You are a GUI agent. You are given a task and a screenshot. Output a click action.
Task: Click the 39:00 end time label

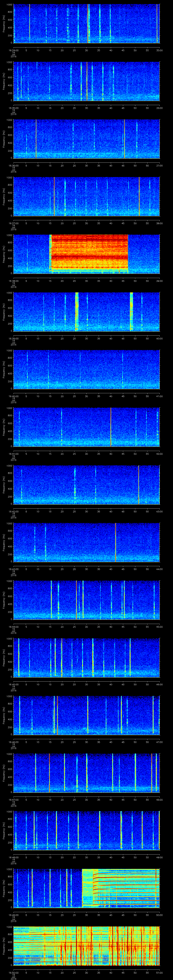pos(160,281)
